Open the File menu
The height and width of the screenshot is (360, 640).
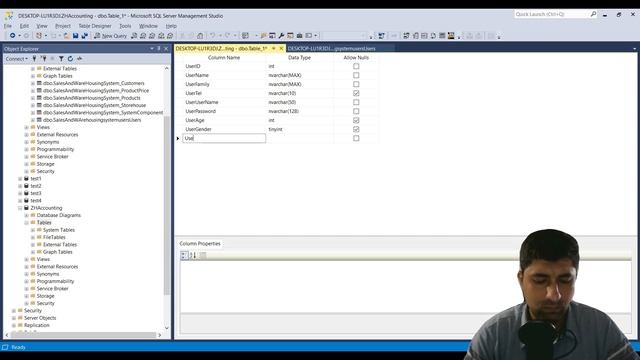point(8,26)
